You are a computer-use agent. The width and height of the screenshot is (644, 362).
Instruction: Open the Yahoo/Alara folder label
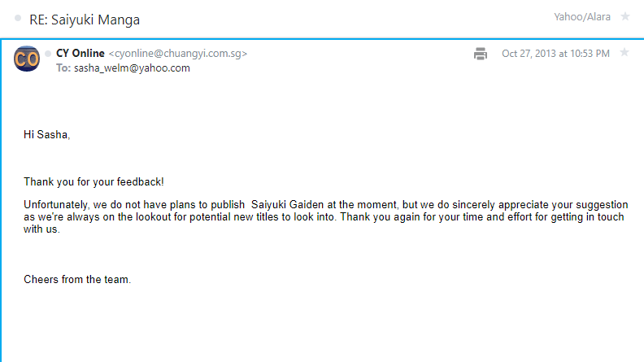coord(582,17)
